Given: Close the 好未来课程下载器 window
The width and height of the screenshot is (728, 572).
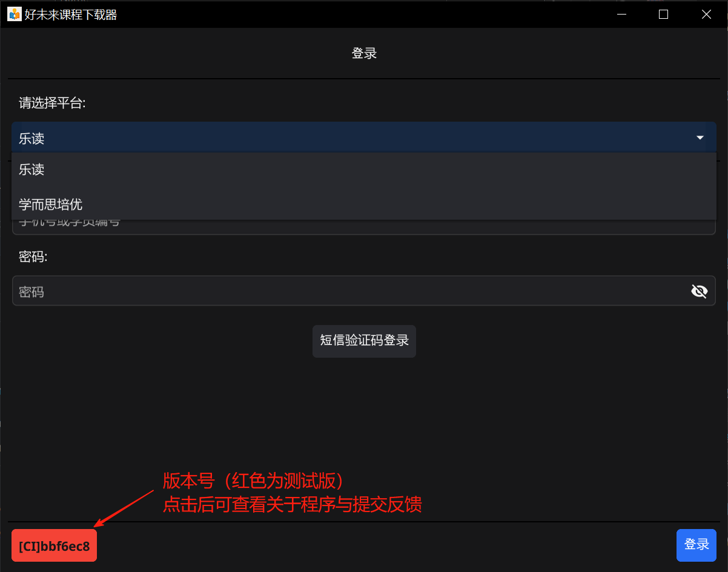Looking at the screenshot, I should click(x=706, y=14).
